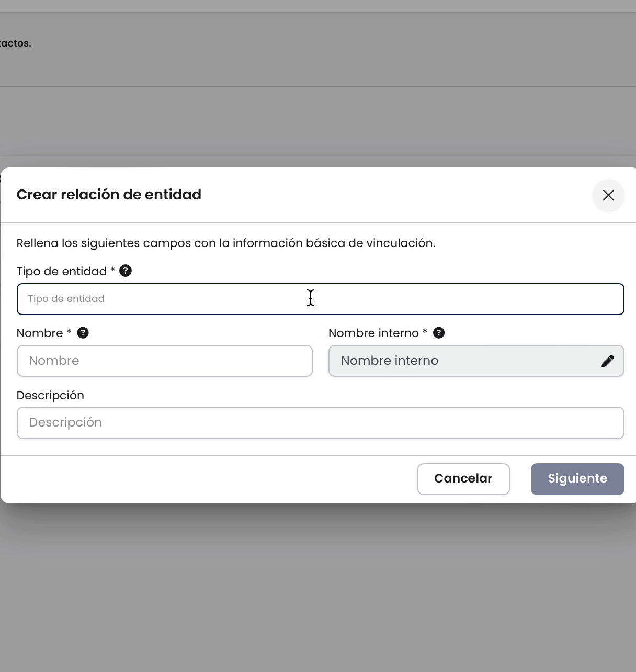Click the Siguiente button
The image size is (636, 672).
tap(577, 479)
